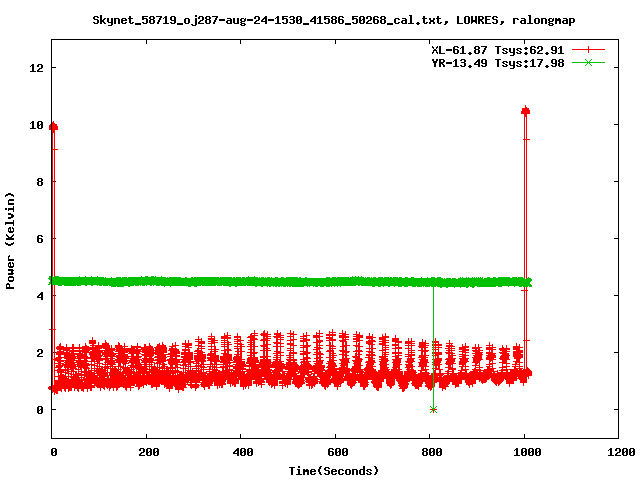This screenshot has height=480, width=640.
Task: Click the y-axis tick label 8
Action: pos(40,182)
